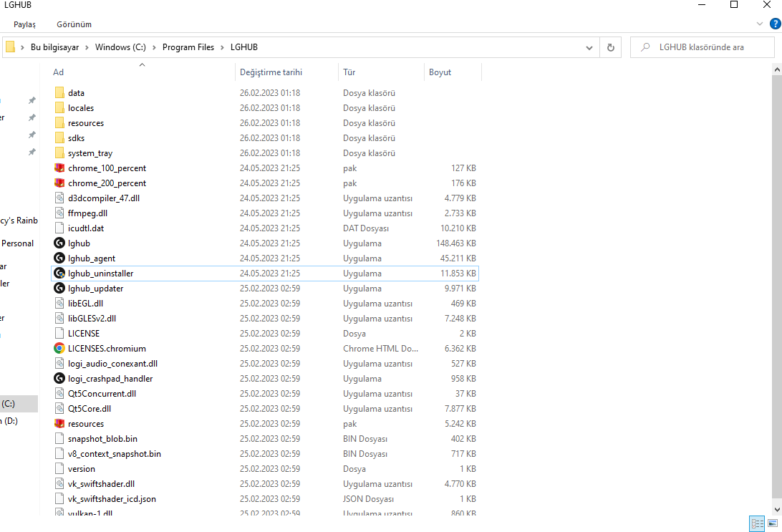Select the vk_swiftshader_icd.json file

(265, 498)
